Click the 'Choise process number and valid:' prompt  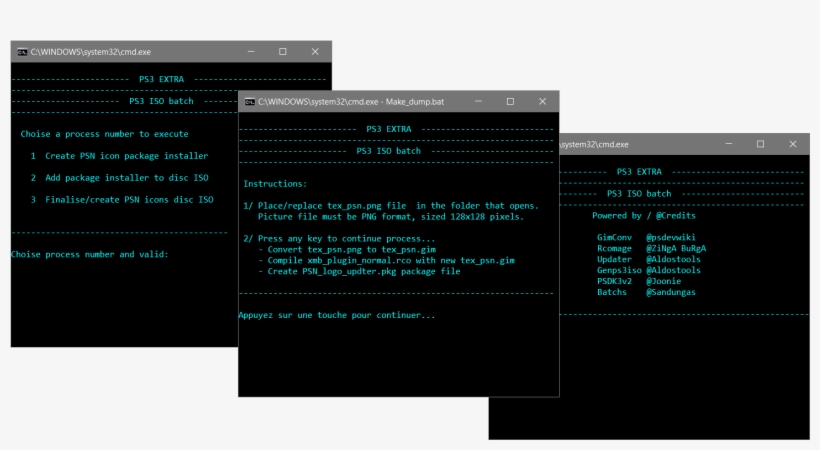click(89, 254)
